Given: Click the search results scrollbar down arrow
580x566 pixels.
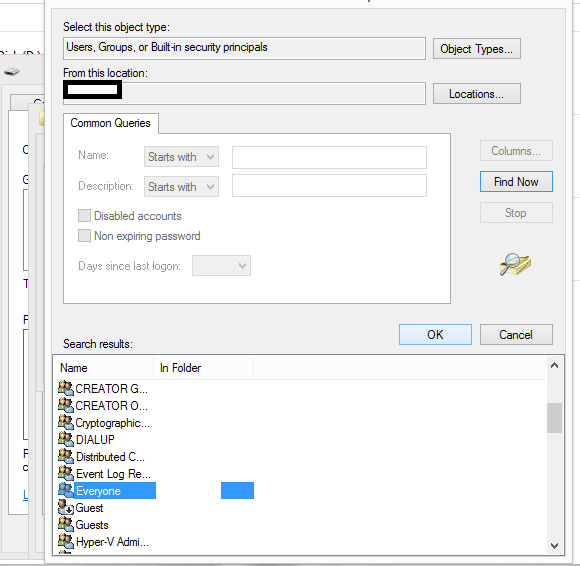Looking at the screenshot, I should (x=554, y=545).
